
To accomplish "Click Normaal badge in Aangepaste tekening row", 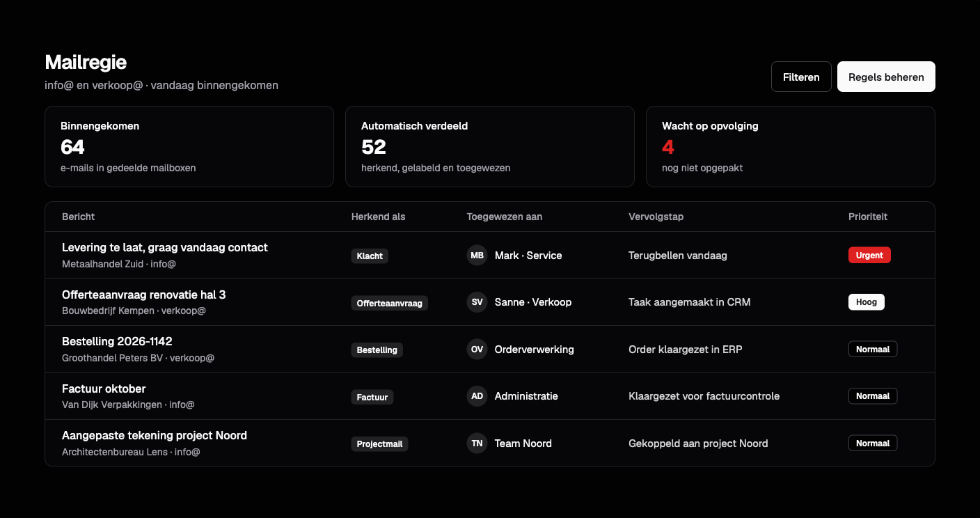I will click(x=873, y=443).
